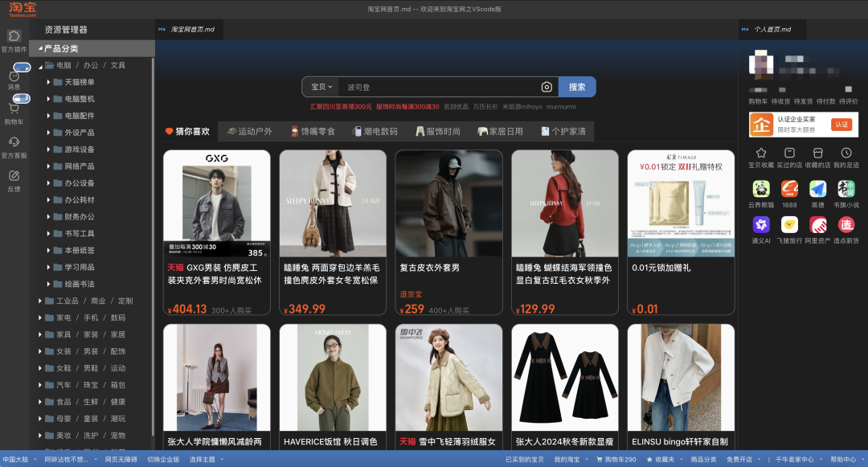Toggle the pill switch above 消息

click(22, 67)
